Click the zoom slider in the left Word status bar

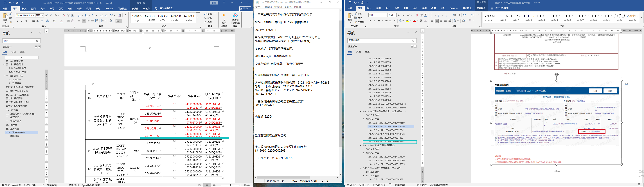(230, 185)
